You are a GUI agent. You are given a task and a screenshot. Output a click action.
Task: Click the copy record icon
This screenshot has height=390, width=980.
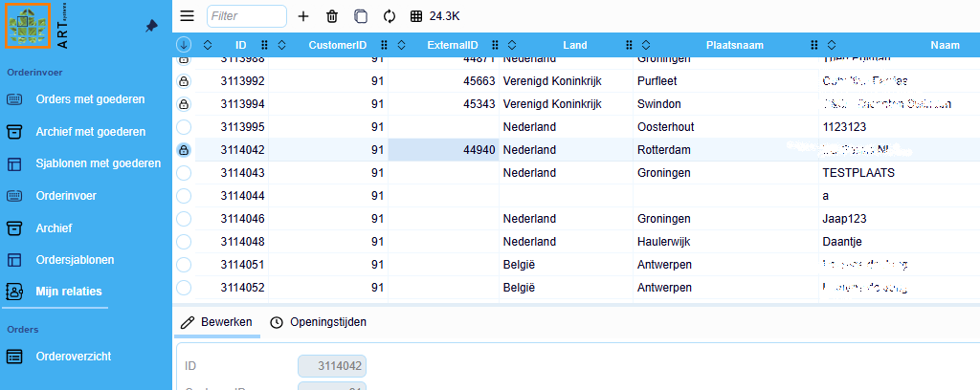[361, 16]
